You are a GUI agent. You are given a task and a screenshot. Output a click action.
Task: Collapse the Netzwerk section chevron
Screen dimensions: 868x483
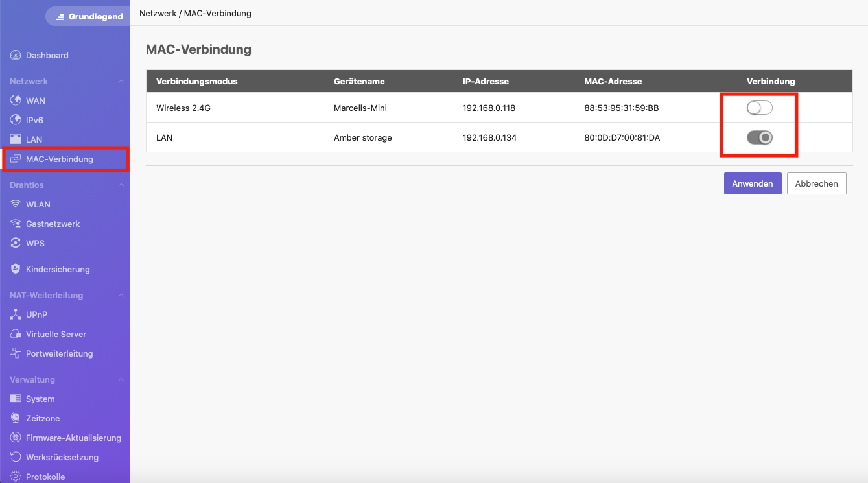[x=121, y=81]
